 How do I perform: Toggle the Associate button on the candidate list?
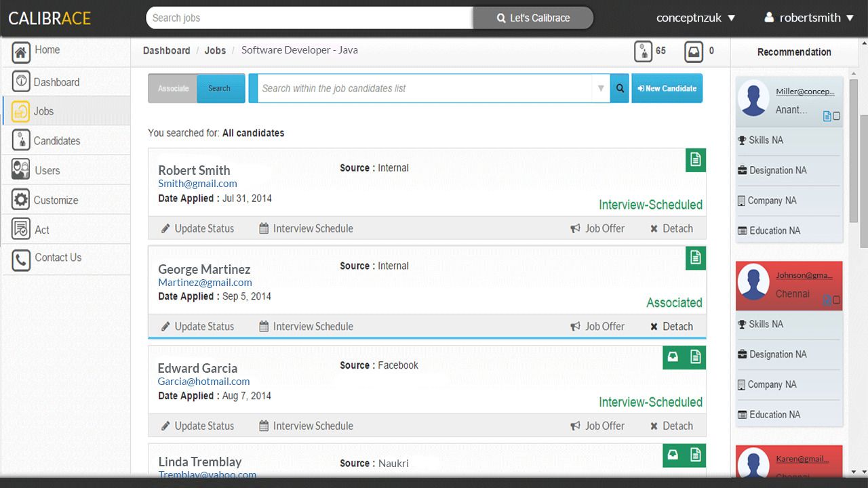(x=172, y=88)
